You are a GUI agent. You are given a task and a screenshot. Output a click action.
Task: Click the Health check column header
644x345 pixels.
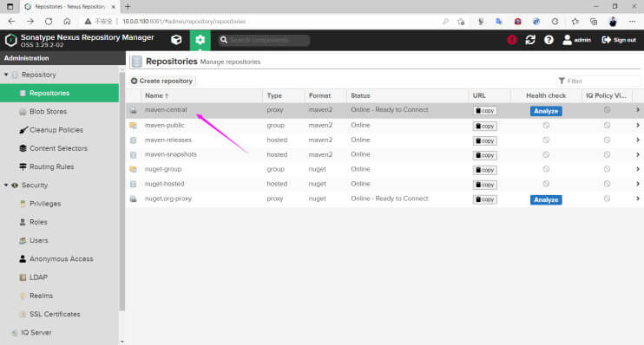coord(546,95)
